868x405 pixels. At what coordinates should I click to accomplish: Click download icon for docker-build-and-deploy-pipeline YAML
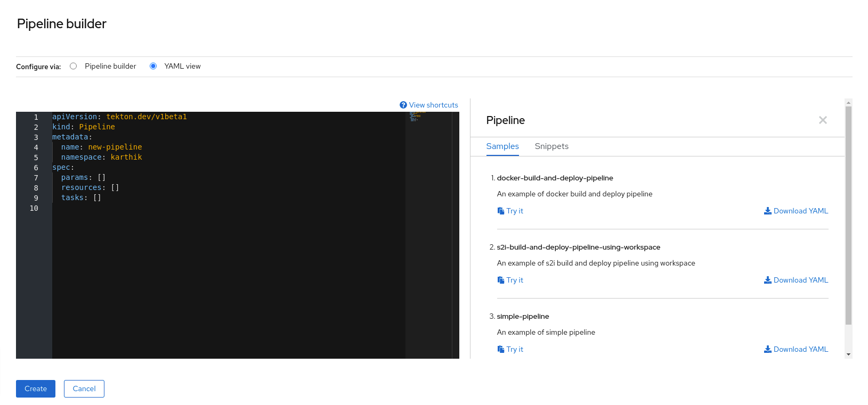pos(767,211)
